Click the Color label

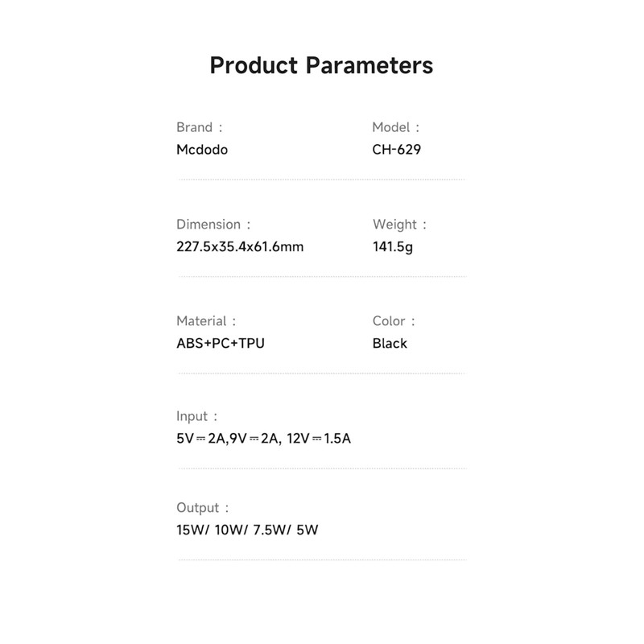pos(390,321)
